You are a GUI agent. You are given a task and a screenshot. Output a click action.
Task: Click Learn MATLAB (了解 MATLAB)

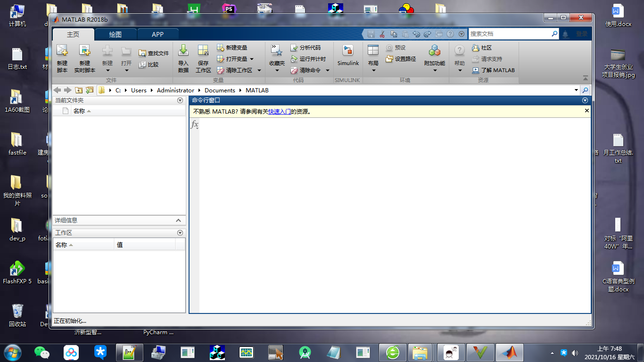point(493,70)
